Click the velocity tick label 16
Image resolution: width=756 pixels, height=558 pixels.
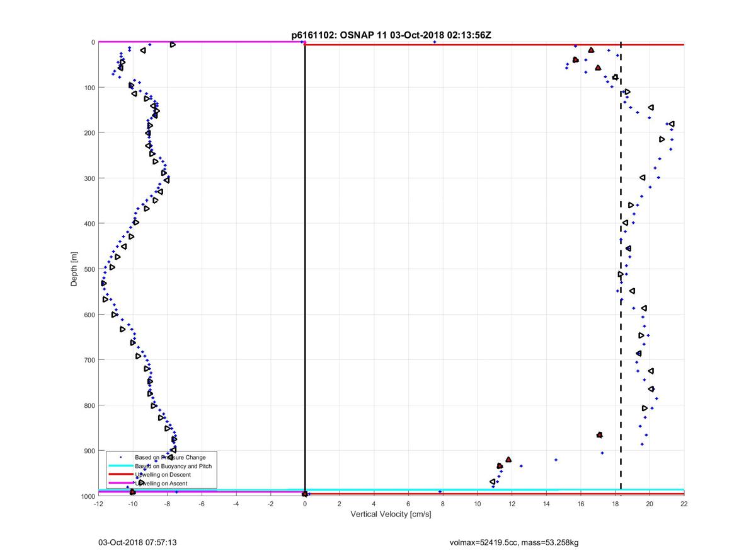pyautogui.click(x=581, y=504)
